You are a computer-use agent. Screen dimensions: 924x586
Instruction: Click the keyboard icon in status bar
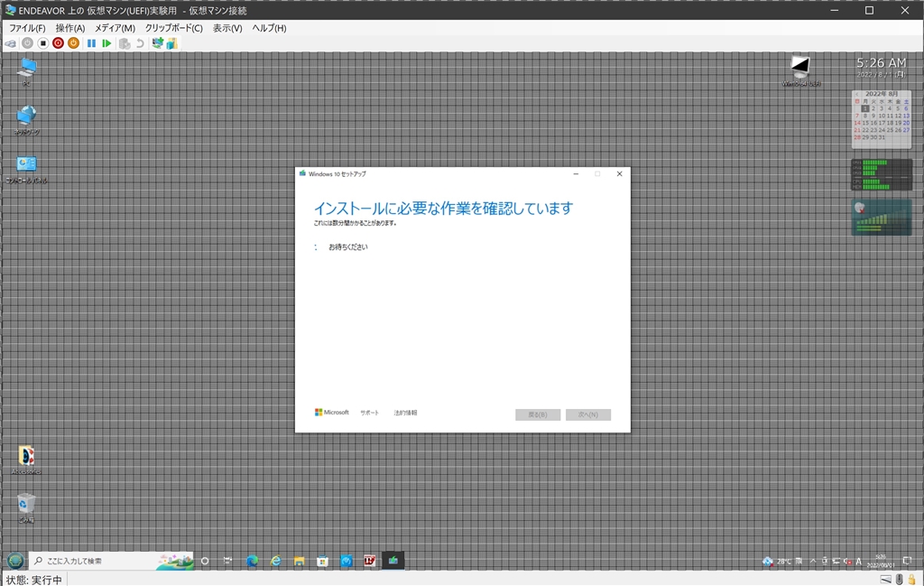(x=886, y=580)
